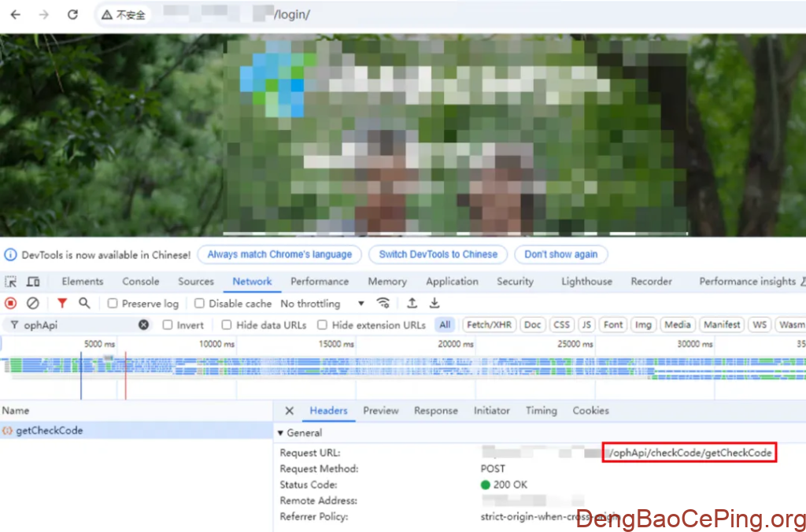Filter requests by Fetch/XHR type
The width and height of the screenshot is (806, 532).
click(489, 324)
